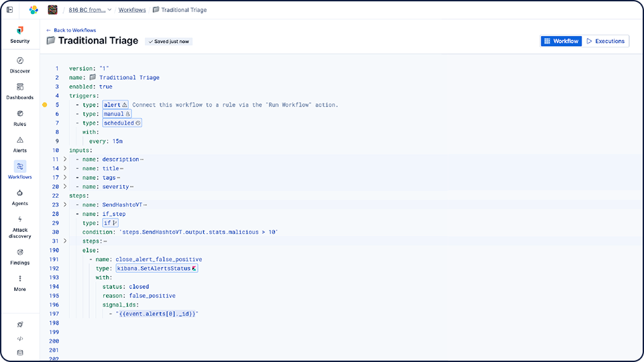Click the Connect this workflow hint text
The width and height of the screenshot is (644, 362).
click(x=235, y=105)
